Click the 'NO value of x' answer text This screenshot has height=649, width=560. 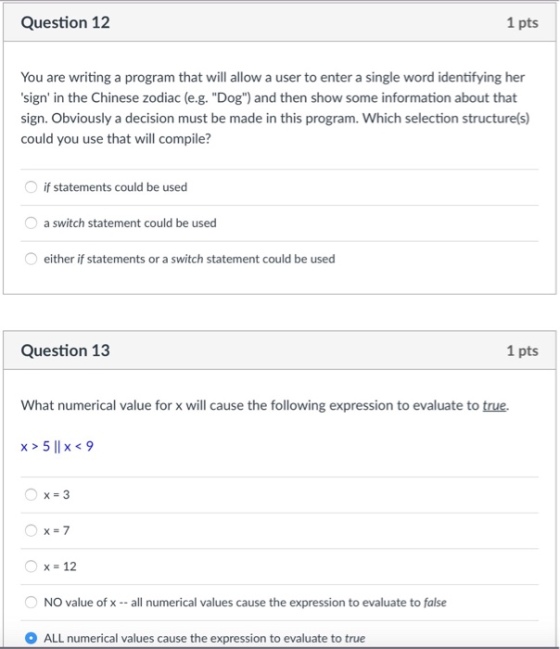click(x=245, y=602)
